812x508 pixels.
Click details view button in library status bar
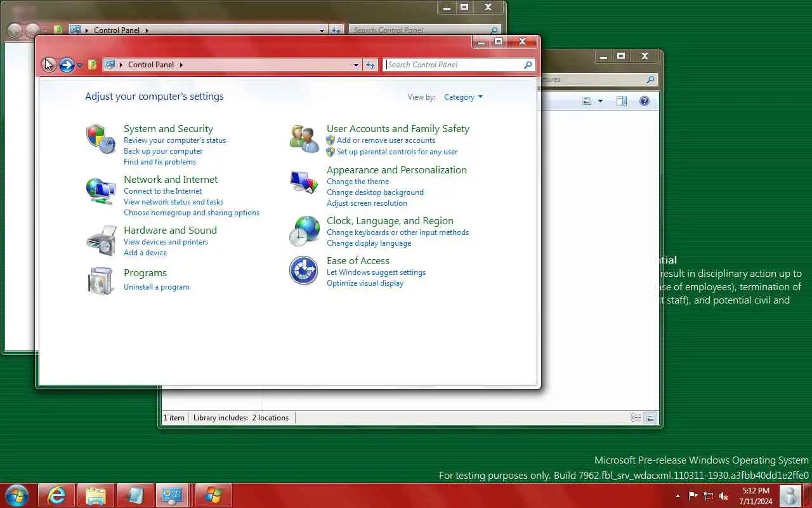coord(636,418)
